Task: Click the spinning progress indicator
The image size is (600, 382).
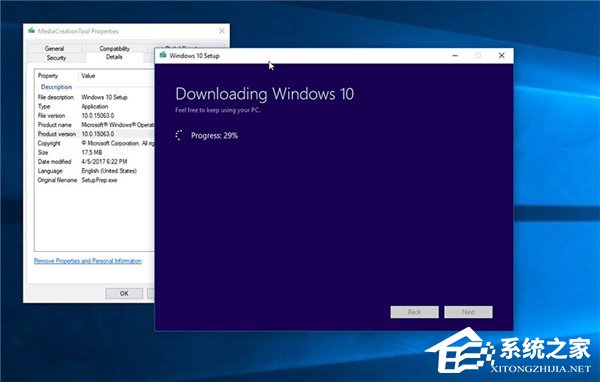Action: point(179,135)
